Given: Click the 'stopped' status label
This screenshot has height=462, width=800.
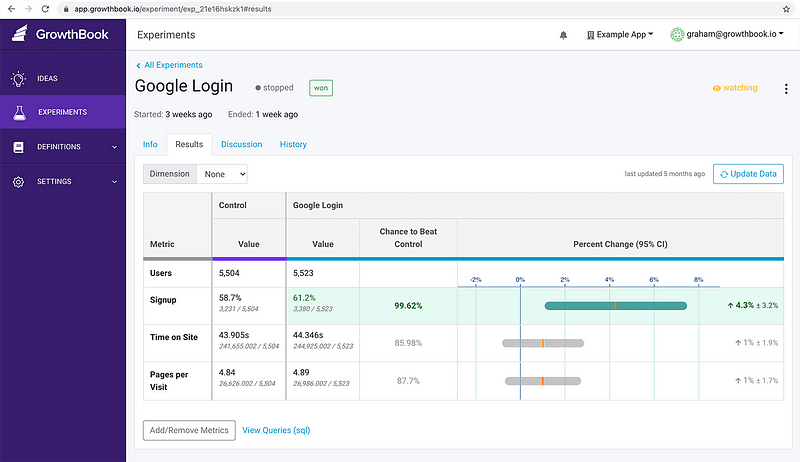Looking at the screenshot, I should [274, 88].
